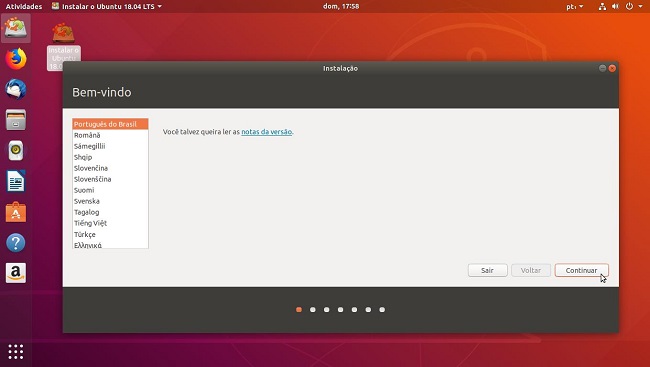Show applications grid
The image size is (650, 367).
coord(16,352)
